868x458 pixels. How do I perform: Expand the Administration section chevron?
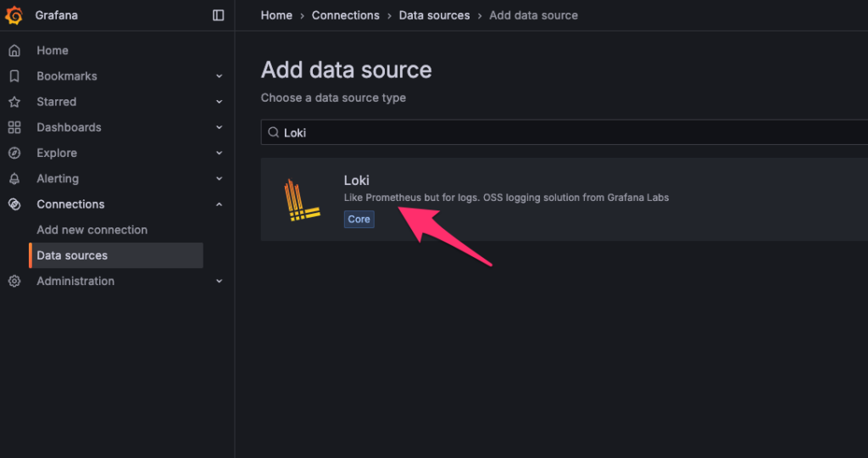tap(220, 282)
